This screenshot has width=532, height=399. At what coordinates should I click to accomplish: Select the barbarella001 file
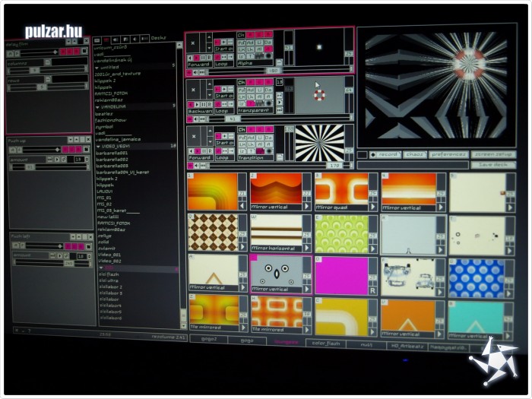coord(112,153)
